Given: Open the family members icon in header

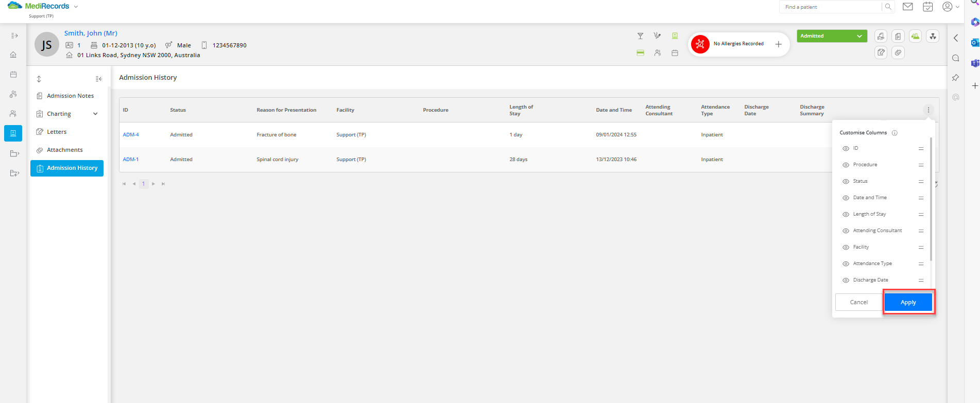Looking at the screenshot, I should click(x=658, y=53).
